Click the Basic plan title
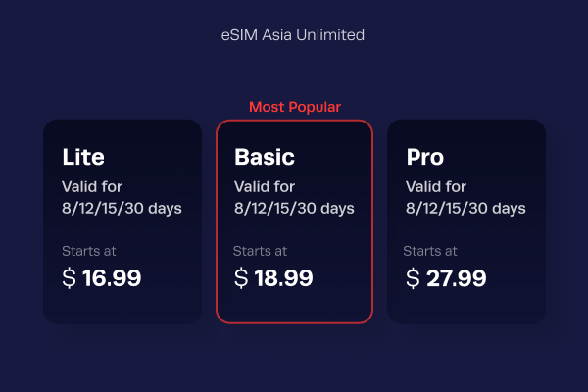Screen dimensions: 588x392 (265, 157)
